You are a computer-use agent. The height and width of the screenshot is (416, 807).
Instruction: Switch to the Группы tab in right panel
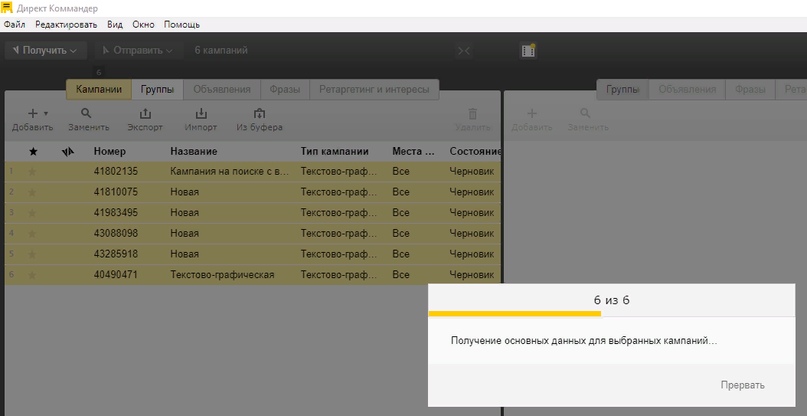(x=623, y=89)
